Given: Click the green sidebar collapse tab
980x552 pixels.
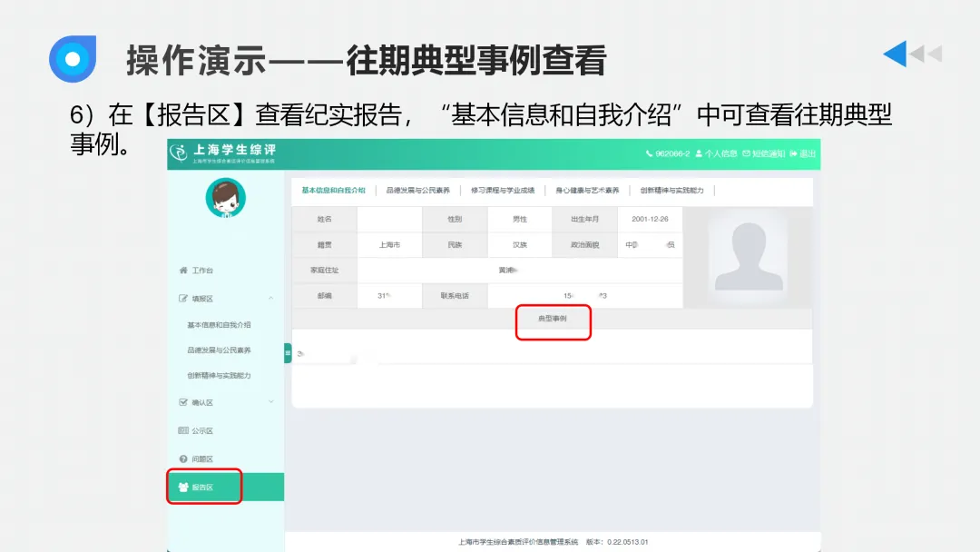Looking at the screenshot, I should [x=288, y=353].
